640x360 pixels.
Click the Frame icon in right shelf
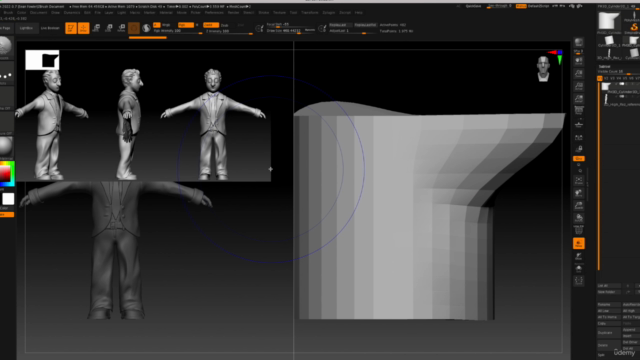click(x=578, y=180)
